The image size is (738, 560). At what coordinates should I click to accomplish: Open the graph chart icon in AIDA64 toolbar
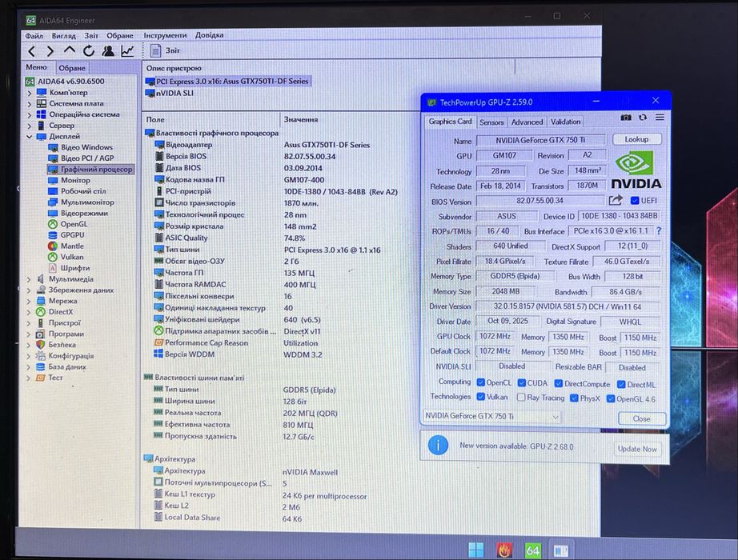127,50
